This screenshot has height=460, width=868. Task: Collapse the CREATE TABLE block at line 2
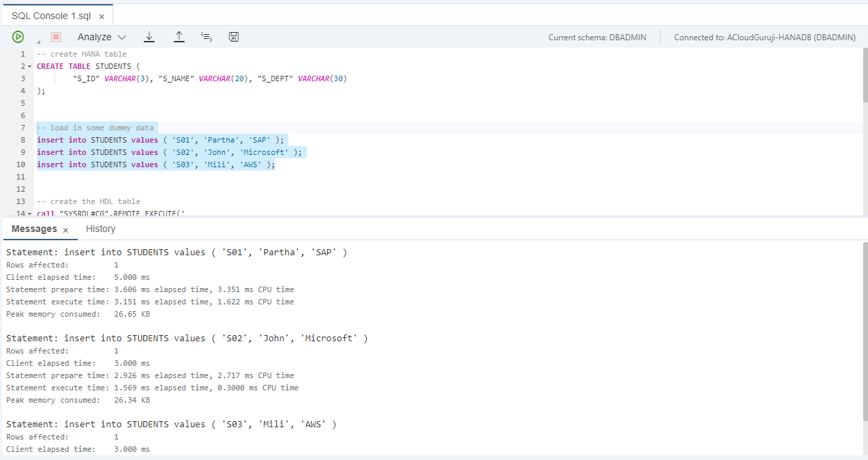29,67
